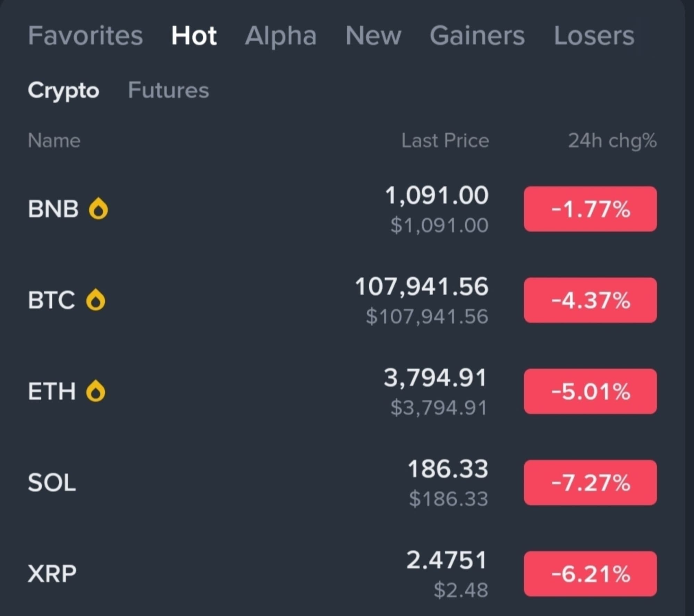Select the Crypto sub-tab
Image resolution: width=694 pixels, height=616 pixels.
64,91
